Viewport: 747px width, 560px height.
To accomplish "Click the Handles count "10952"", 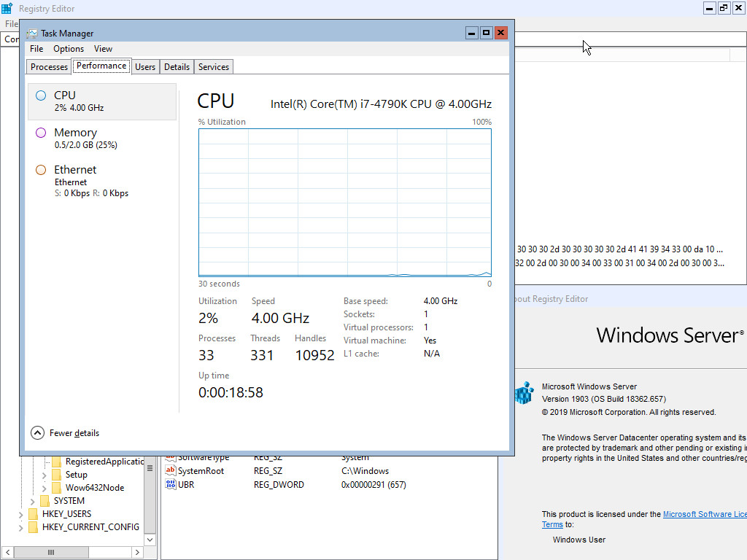I will tap(315, 355).
